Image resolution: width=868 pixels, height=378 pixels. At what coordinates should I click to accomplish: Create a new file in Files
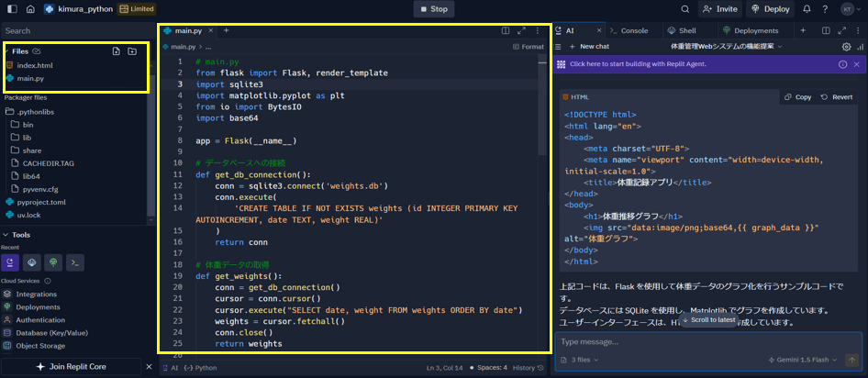116,51
